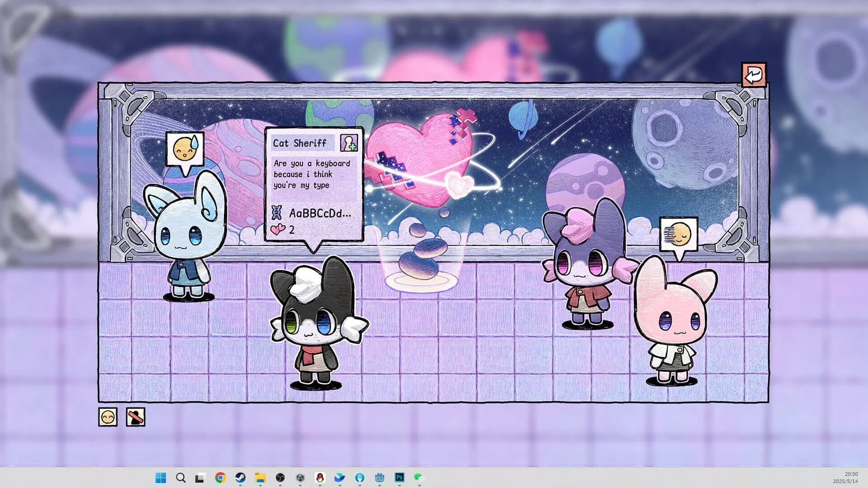Click the add friend icon on Cat Sheriff's card

(348, 143)
